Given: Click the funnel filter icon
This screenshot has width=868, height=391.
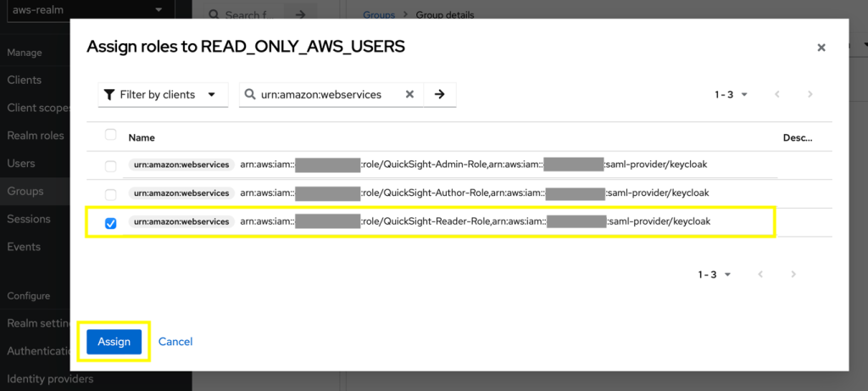Looking at the screenshot, I should (109, 95).
